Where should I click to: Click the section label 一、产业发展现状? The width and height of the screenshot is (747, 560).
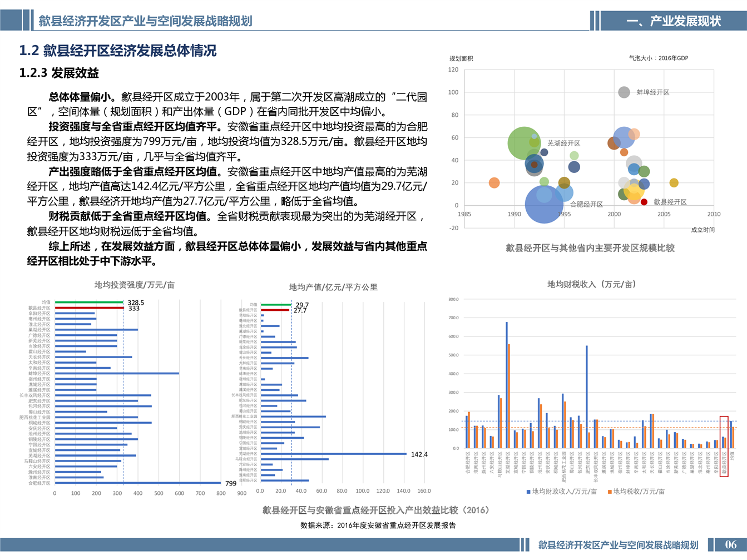pyautogui.click(x=674, y=21)
